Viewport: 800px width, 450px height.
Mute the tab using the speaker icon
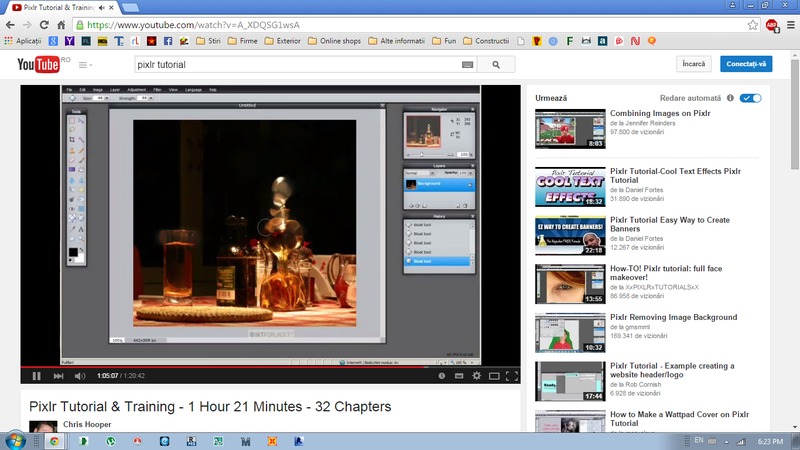(x=102, y=8)
